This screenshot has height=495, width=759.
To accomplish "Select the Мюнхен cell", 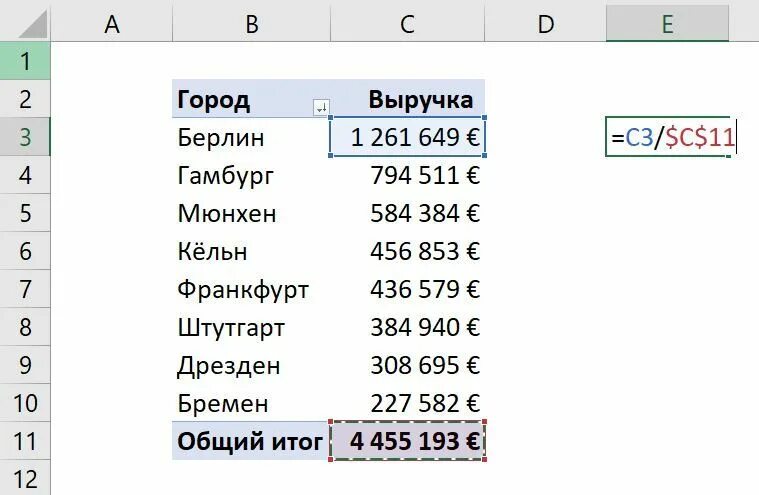I will [x=251, y=213].
